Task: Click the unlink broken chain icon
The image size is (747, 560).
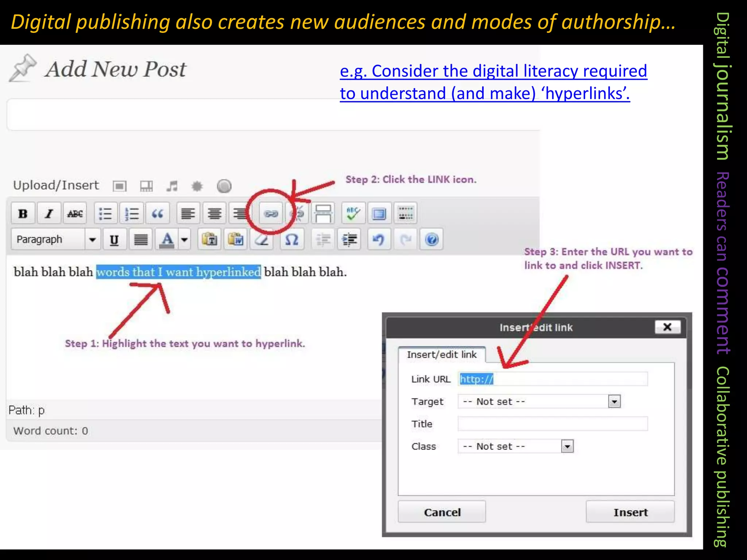Action: point(298,214)
